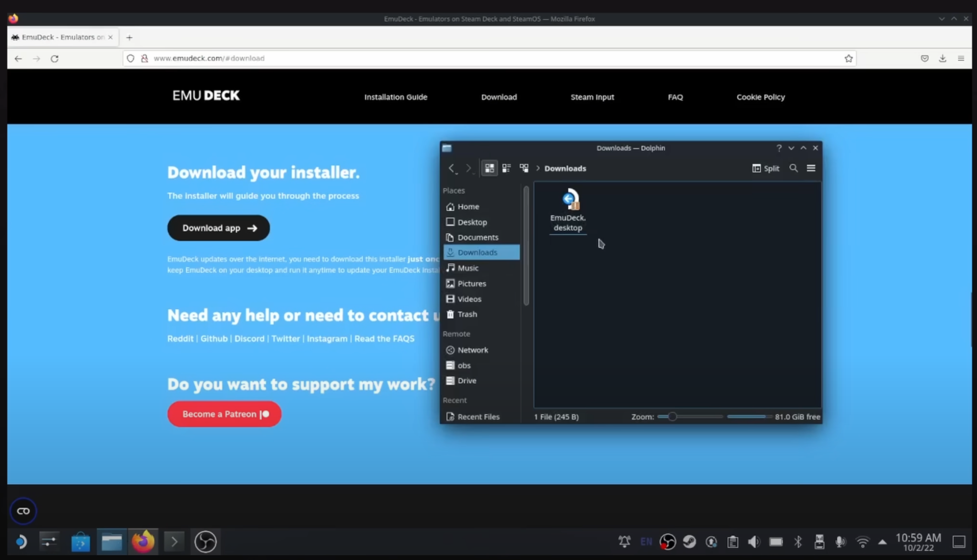Screen dimensions: 977x560
Task: Open Home in Places panel
Action: [481, 206]
